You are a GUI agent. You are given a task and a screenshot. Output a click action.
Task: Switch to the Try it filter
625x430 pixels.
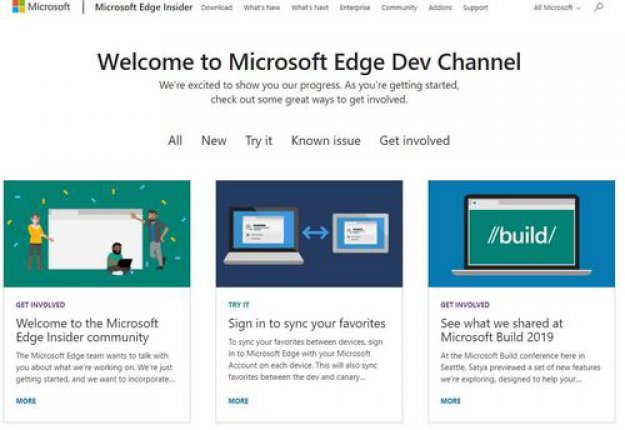(x=259, y=141)
